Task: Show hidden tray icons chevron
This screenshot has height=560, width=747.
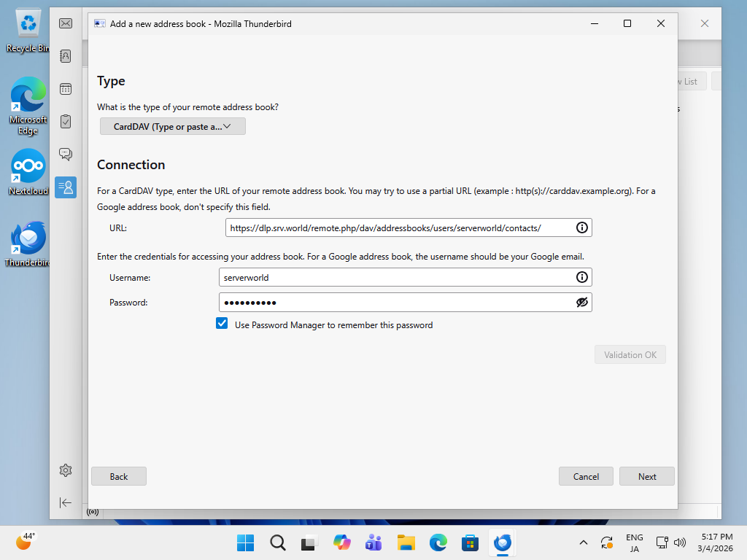Action: tap(583, 542)
